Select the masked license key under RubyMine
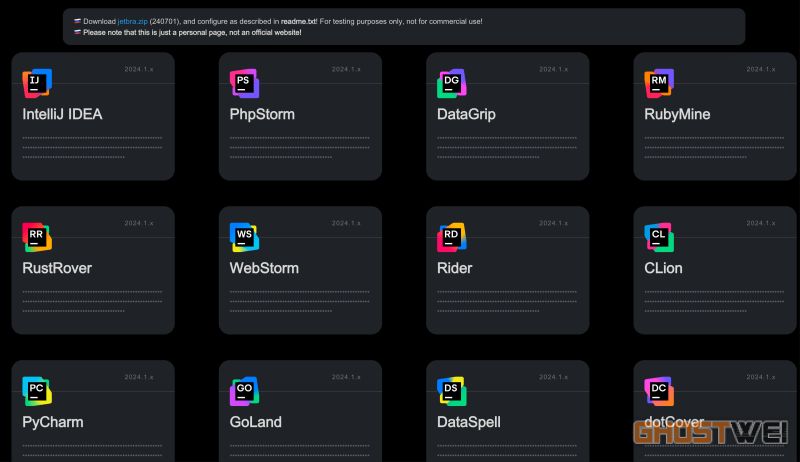 pos(714,147)
